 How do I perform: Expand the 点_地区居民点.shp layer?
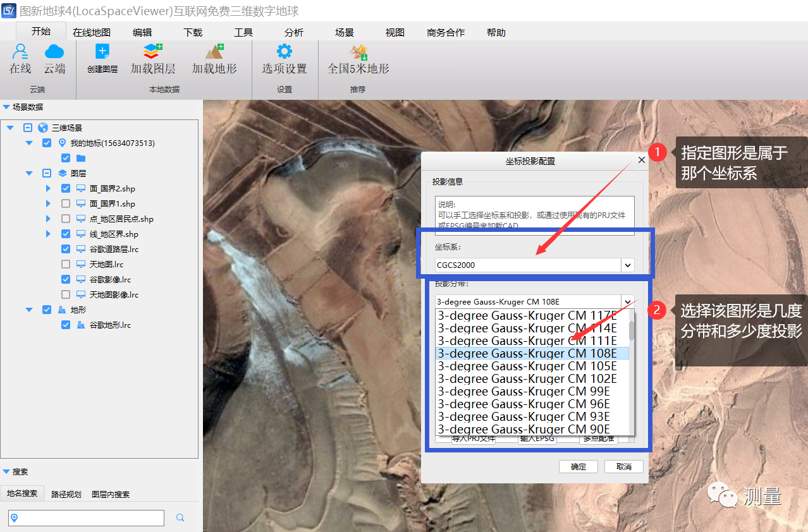49,219
